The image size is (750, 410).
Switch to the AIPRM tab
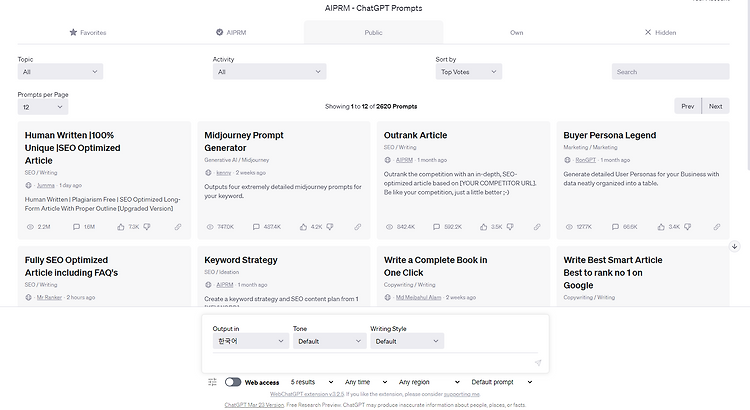pos(231,33)
